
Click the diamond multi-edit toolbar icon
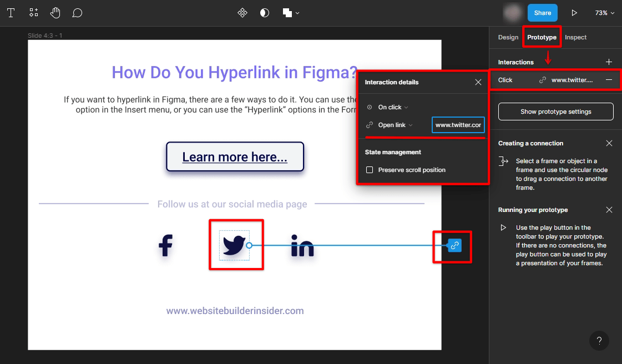click(x=242, y=12)
